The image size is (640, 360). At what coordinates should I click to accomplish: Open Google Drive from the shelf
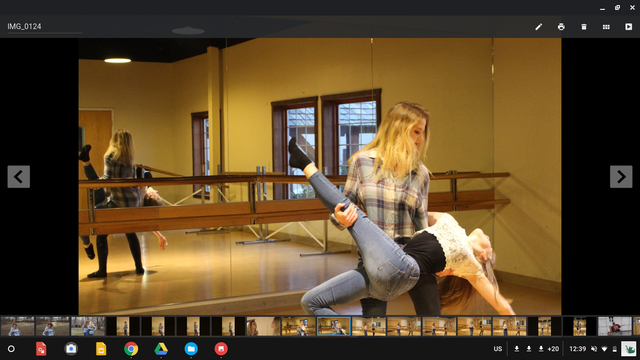click(x=161, y=349)
